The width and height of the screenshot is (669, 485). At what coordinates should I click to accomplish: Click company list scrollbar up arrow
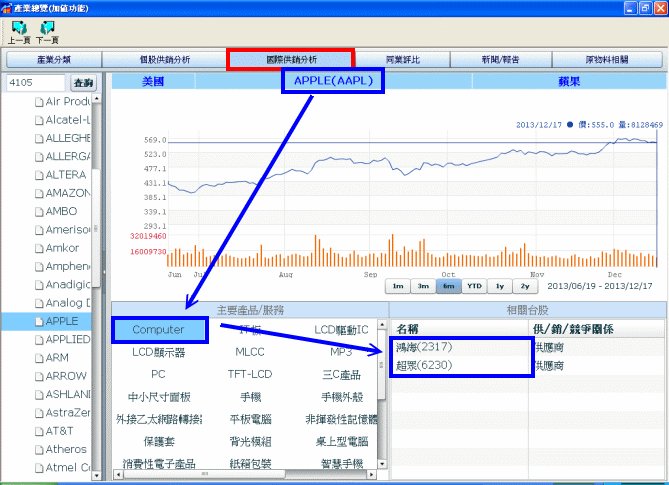point(96,99)
